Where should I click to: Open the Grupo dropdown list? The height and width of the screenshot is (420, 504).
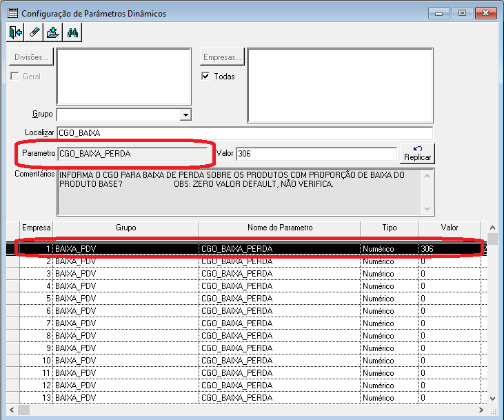click(x=185, y=114)
